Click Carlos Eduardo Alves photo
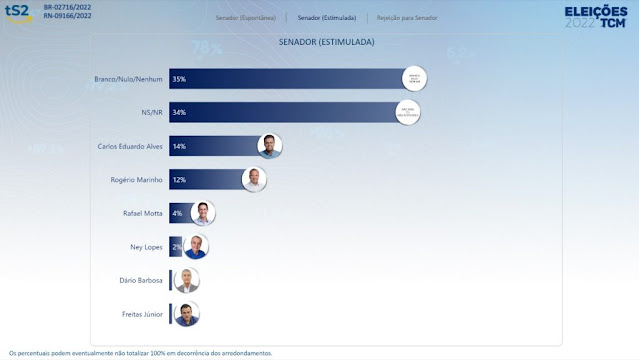 (270, 146)
